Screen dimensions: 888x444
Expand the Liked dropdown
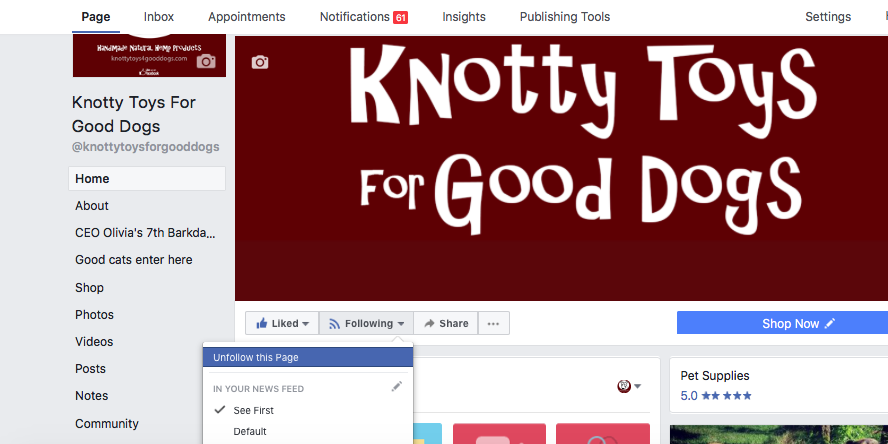(283, 323)
